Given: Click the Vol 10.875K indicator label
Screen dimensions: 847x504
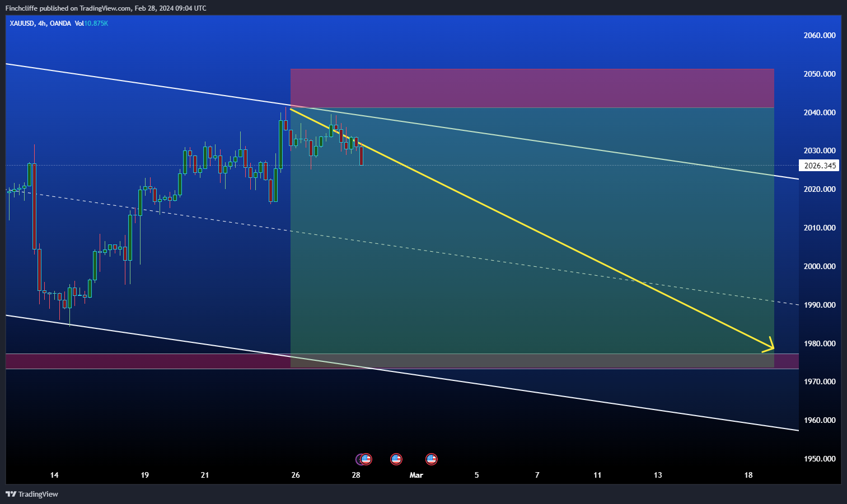Looking at the screenshot, I should (91, 23).
